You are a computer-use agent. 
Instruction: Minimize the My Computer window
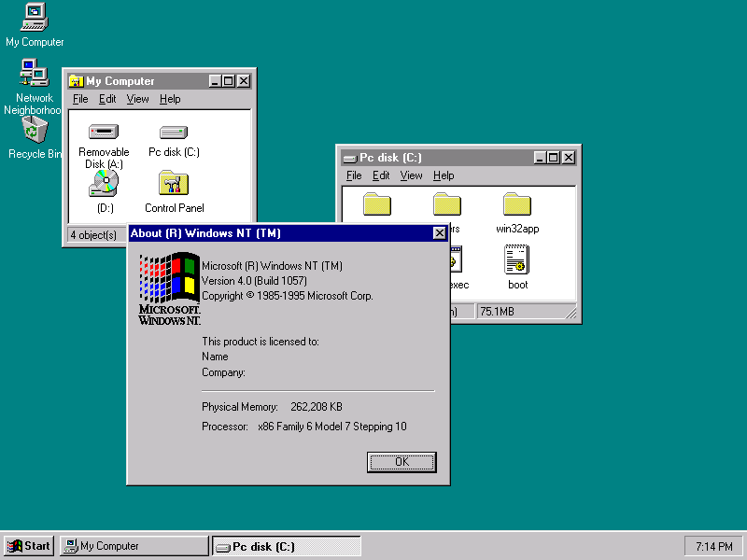(x=216, y=81)
